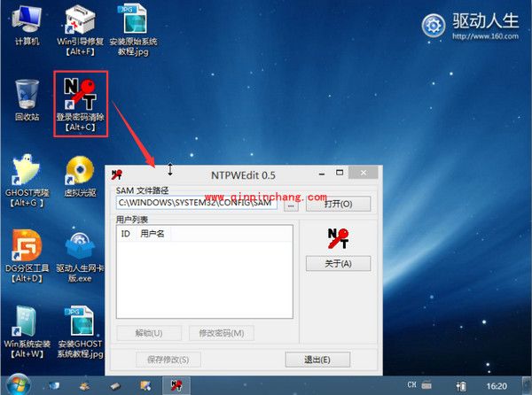Click the taskbar clock showing 16:20
The height and width of the screenshot is (395, 532).
[x=497, y=386]
